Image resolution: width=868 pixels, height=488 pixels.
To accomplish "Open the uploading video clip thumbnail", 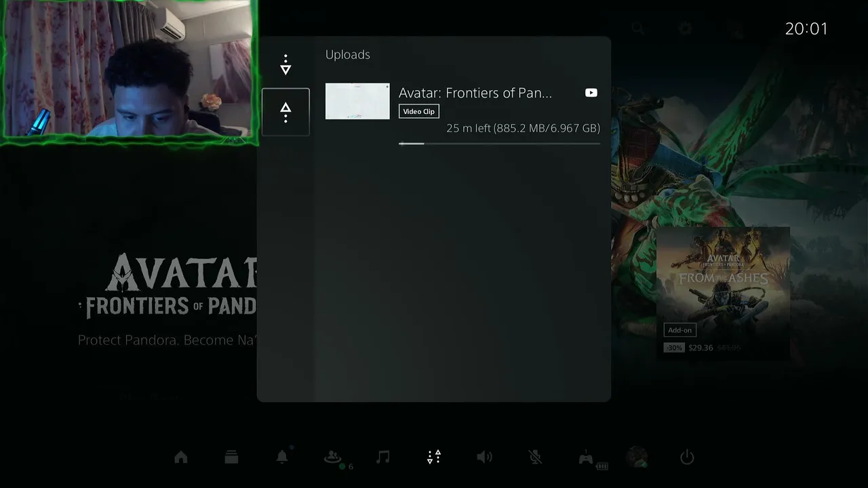I will pyautogui.click(x=357, y=101).
